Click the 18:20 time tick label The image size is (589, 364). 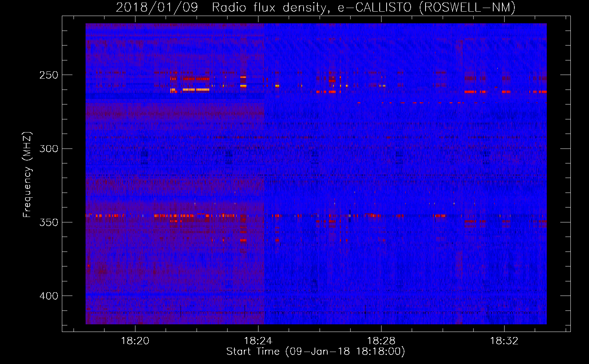tap(135, 341)
